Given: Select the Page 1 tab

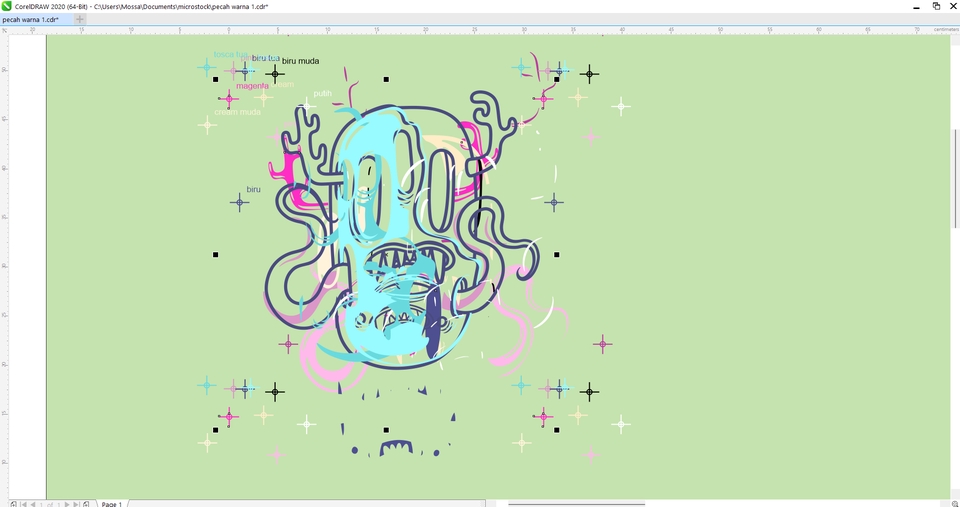Looking at the screenshot, I should click(x=111, y=504).
